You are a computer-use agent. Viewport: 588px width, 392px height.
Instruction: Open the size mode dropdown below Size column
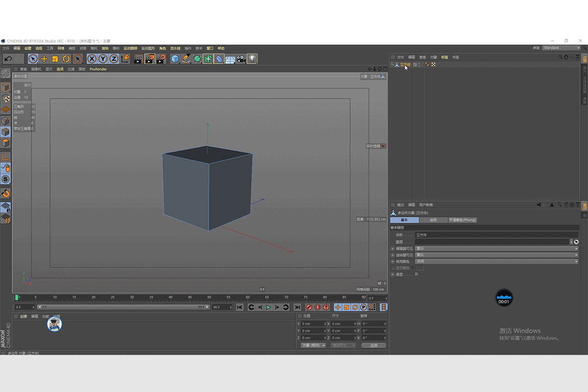(x=343, y=345)
